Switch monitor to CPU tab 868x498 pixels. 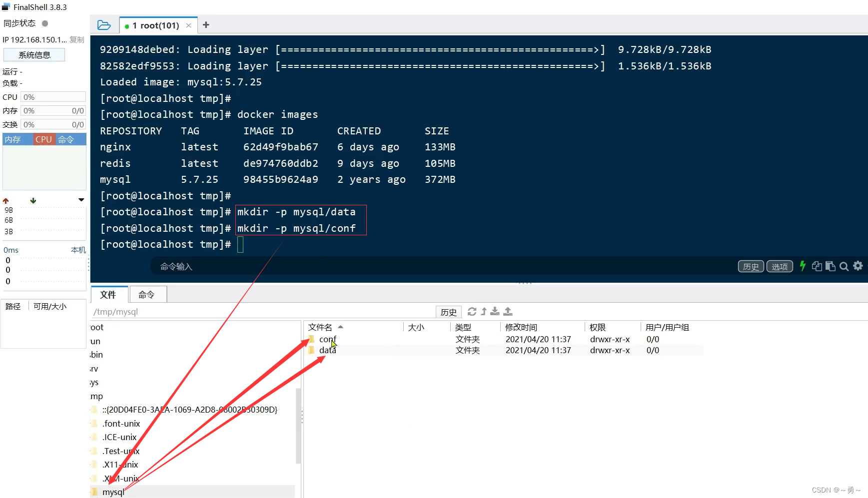(x=44, y=139)
